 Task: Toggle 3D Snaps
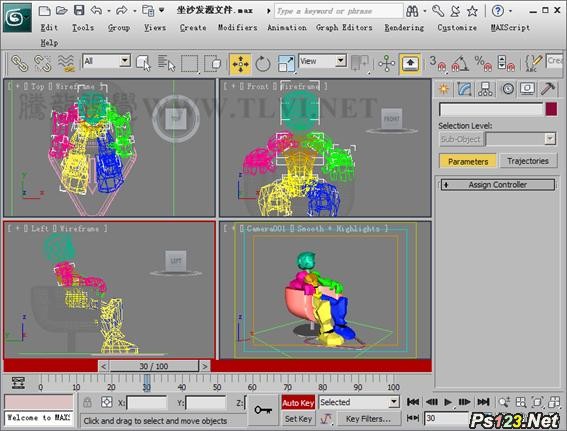pos(438,64)
